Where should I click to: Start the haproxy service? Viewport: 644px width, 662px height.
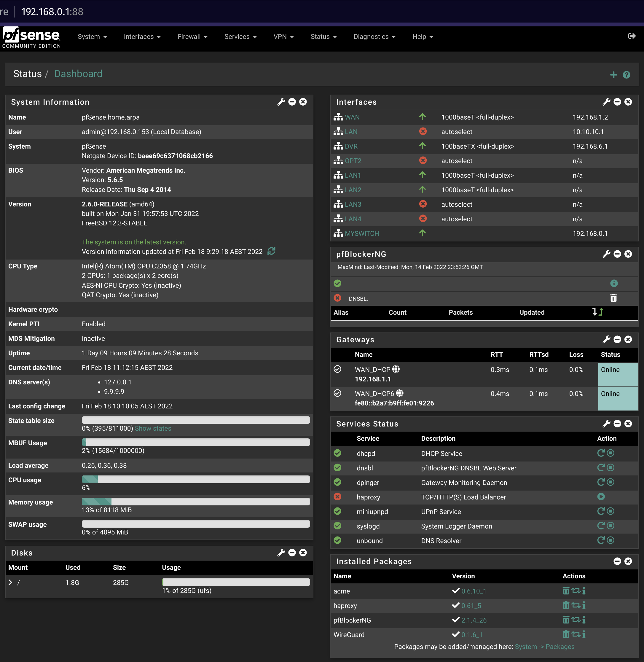point(601,496)
